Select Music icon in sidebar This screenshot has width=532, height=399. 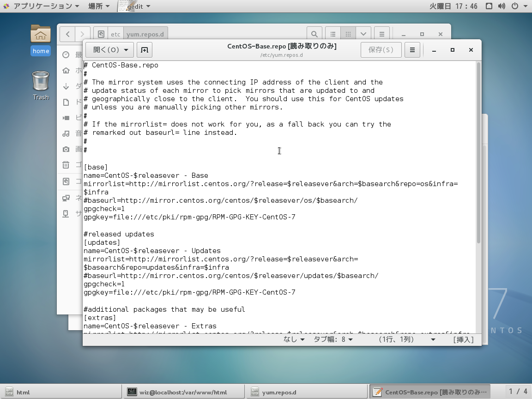point(66,133)
